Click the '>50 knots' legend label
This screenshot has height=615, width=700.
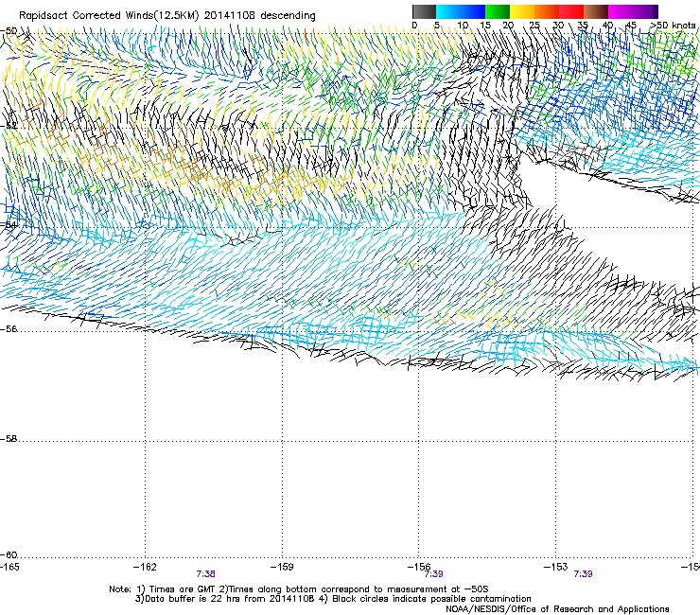pos(673,26)
